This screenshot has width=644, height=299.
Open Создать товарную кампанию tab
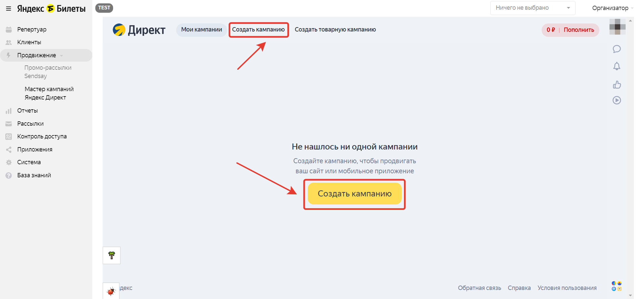point(335,29)
